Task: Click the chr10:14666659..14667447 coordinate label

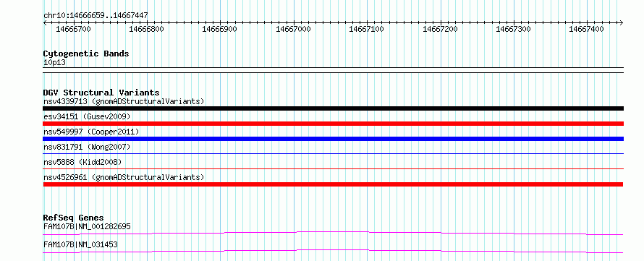Action: tap(96, 15)
